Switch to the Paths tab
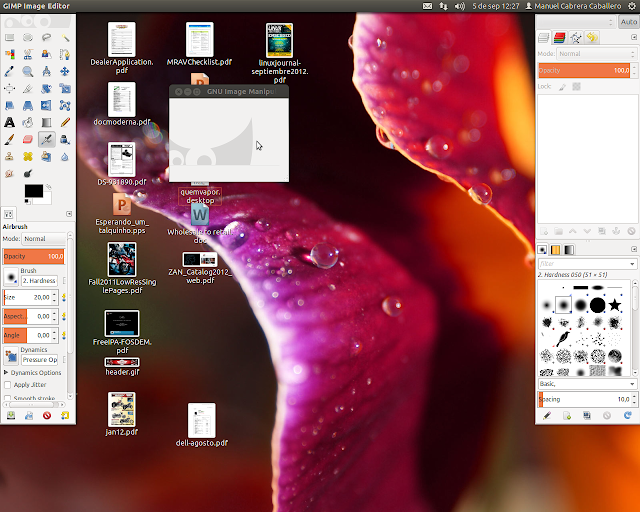 (576, 38)
